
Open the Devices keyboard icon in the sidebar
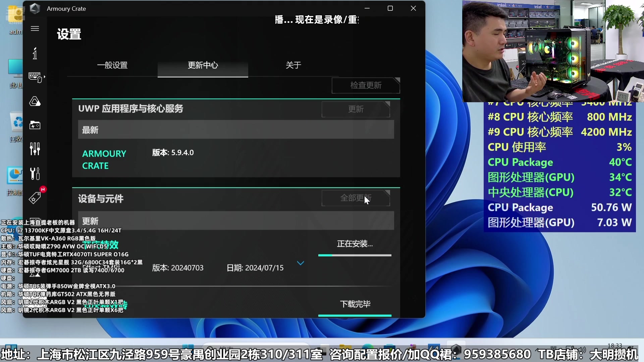(x=35, y=77)
